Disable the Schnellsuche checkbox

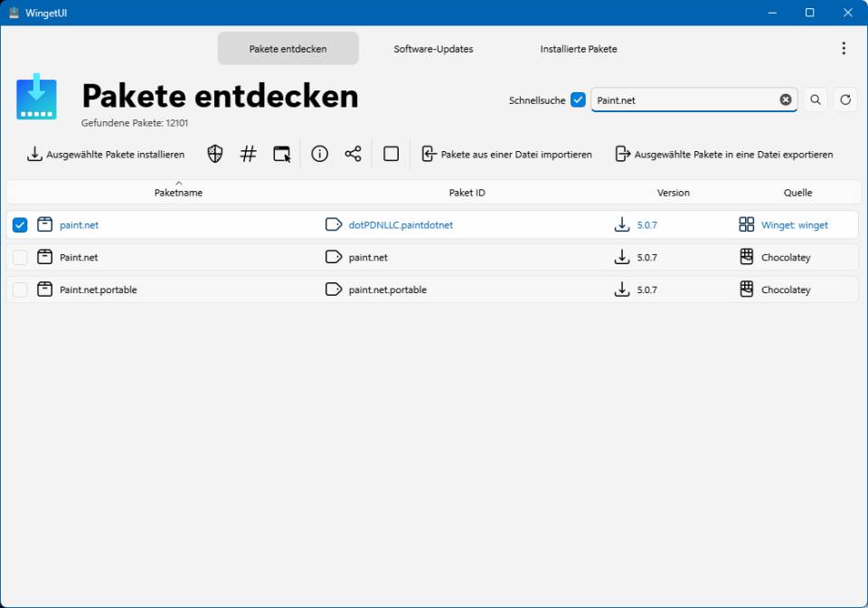[x=578, y=100]
